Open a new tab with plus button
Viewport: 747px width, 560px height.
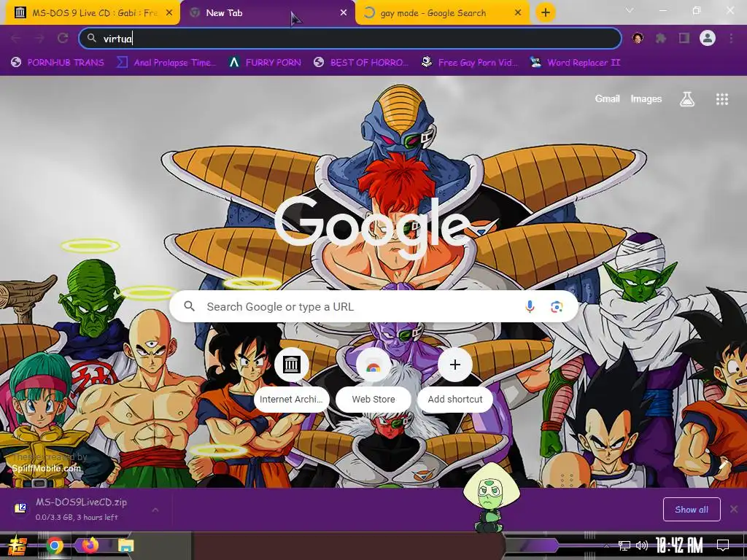coord(546,12)
